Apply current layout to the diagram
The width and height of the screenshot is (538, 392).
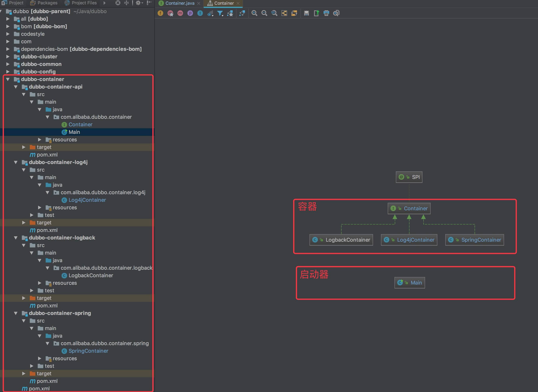pyautogui.click(x=294, y=13)
